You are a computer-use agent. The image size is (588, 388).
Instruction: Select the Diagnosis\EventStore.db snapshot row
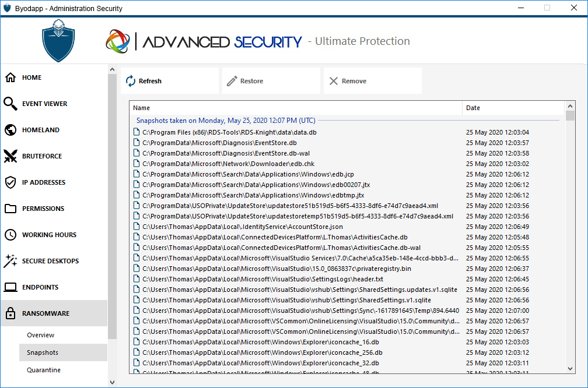point(347,143)
